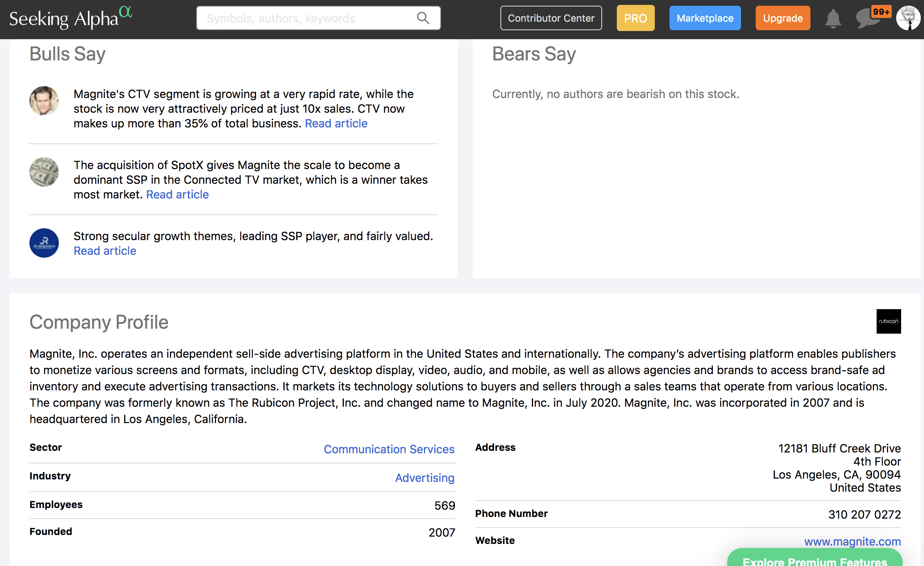Open the user profile avatar

(908, 18)
